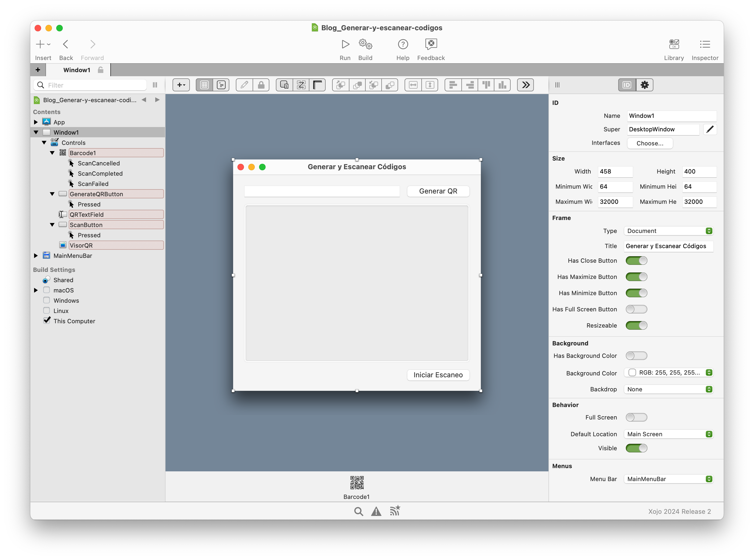Expand the App item

tap(36, 122)
